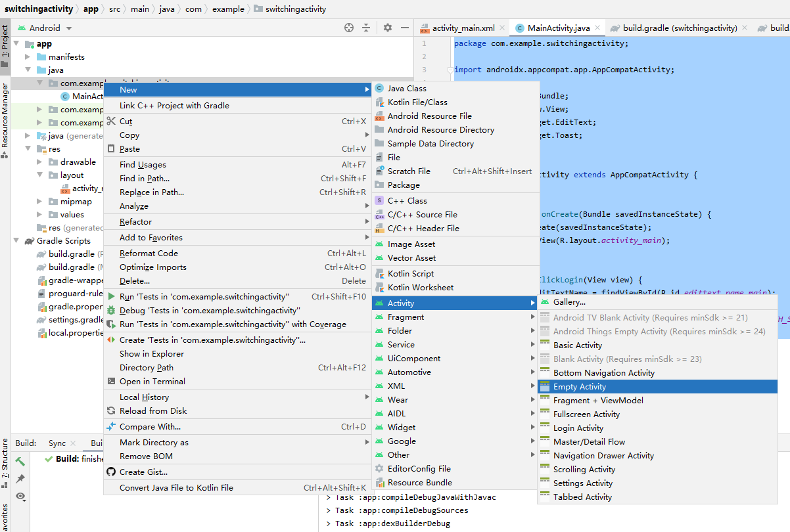This screenshot has height=532, width=790.
Task: Select the drawable folder in tree
Action: (x=78, y=162)
